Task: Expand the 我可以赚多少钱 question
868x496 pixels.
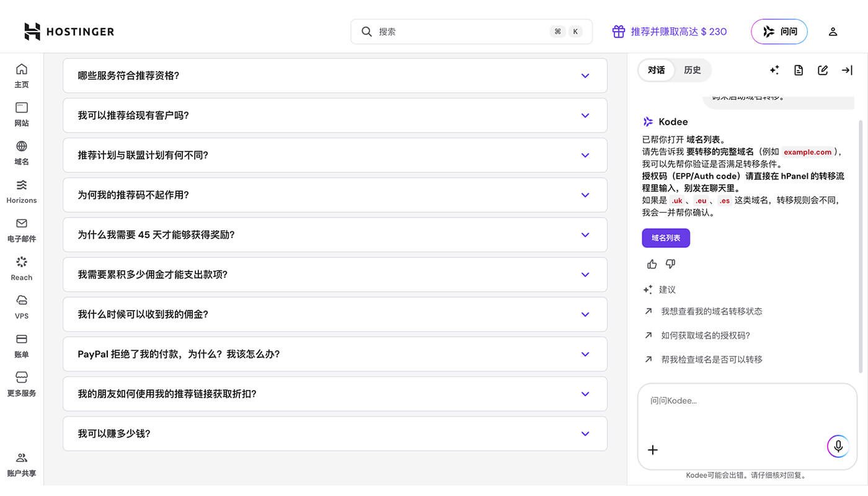Action: click(x=335, y=433)
